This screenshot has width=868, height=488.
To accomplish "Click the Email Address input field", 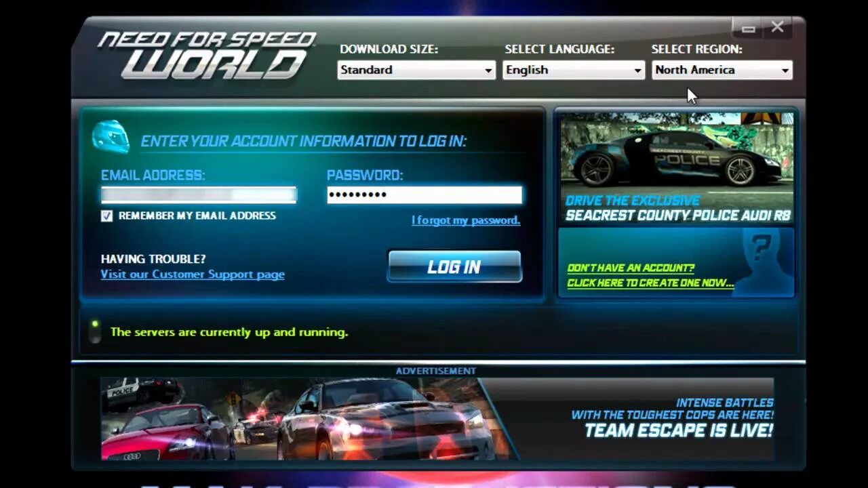I will tap(199, 195).
